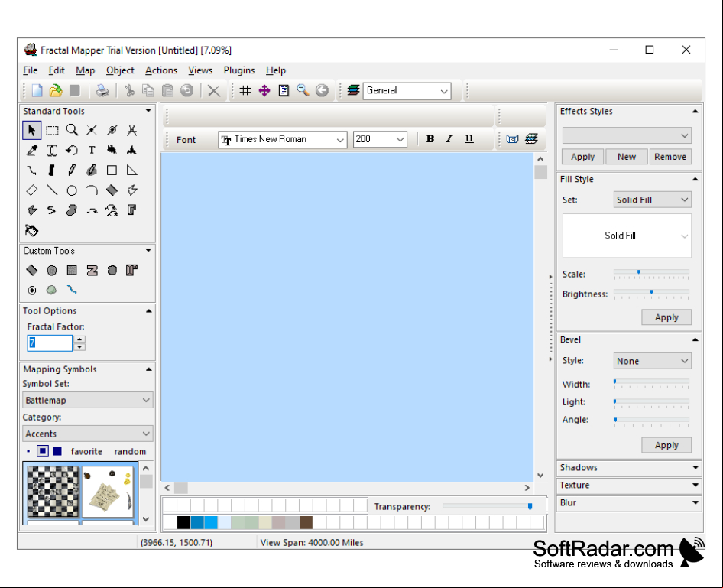This screenshot has height=588, width=723.
Task: Select the arrow Select tool
Action: coord(32,131)
